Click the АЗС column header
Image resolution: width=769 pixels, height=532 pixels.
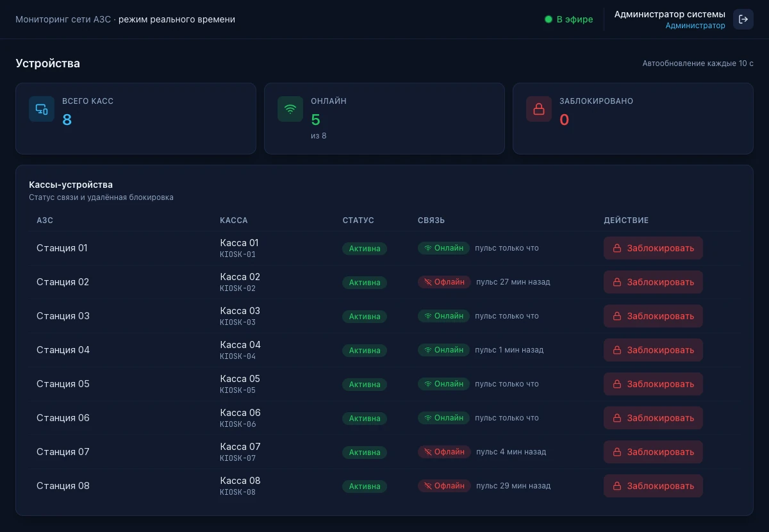click(45, 220)
